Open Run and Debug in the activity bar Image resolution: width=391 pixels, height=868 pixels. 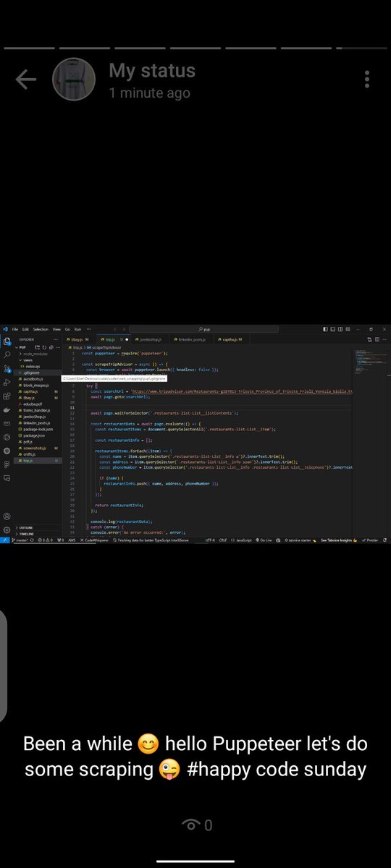(7, 382)
